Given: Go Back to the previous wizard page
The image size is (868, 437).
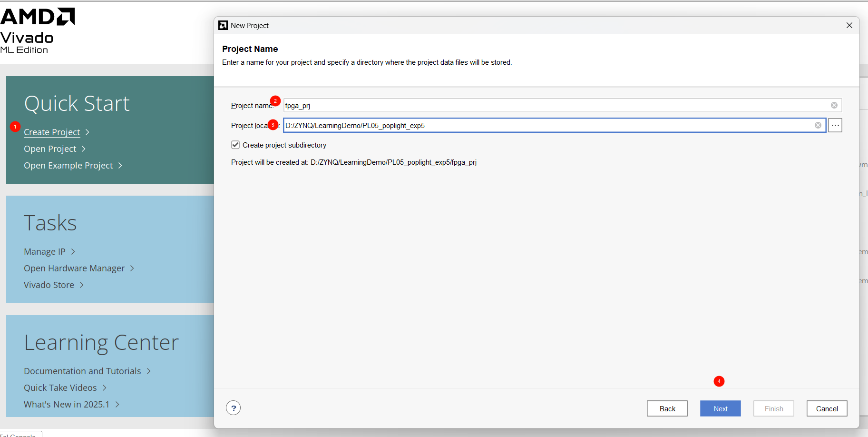Looking at the screenshot, I should [667, 408].
